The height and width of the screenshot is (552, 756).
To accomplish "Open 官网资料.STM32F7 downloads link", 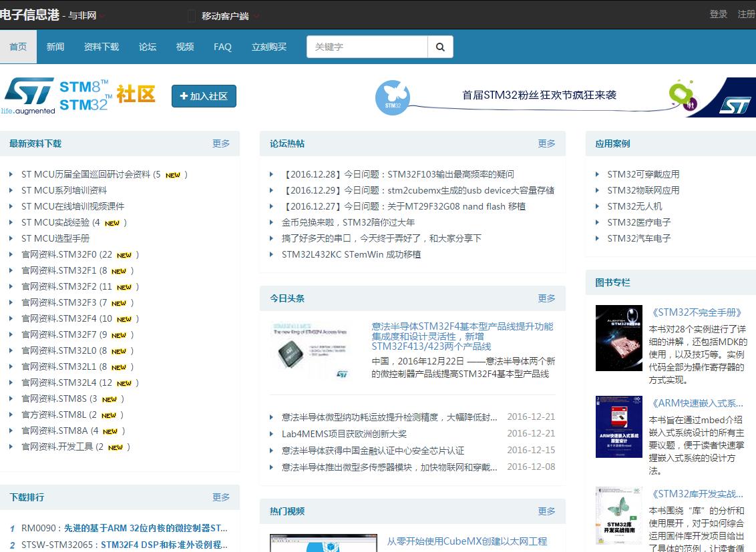I will tap(59, 334).
